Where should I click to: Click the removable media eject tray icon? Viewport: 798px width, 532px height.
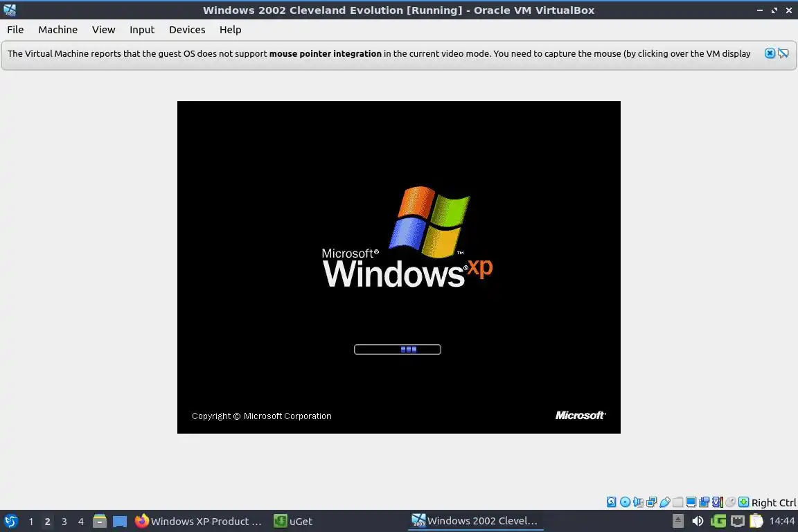pos(678,521)
